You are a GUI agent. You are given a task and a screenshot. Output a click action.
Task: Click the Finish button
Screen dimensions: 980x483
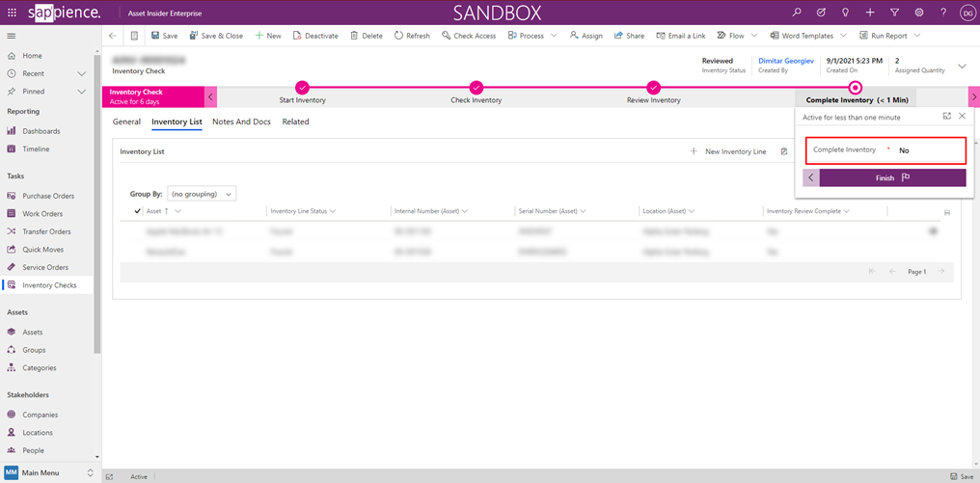(891, 178)
